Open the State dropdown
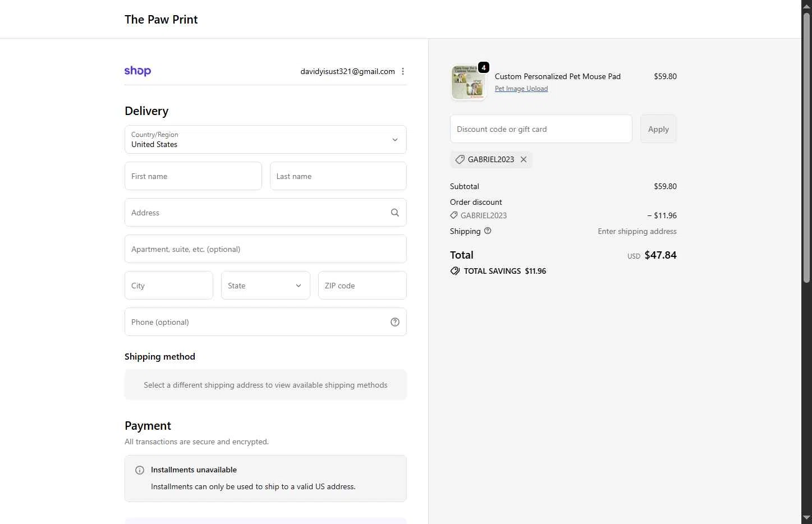Screen dimensions: 812x524 [x=265, y=286]
